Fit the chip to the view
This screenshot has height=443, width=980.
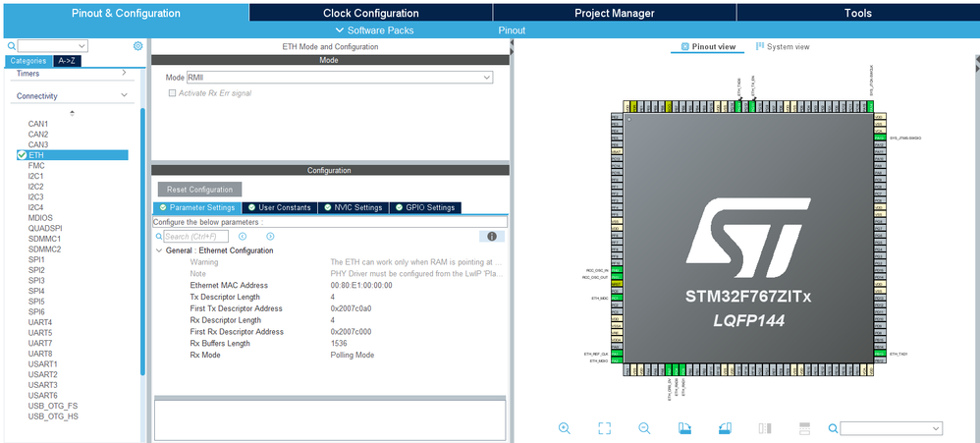(604, 428)
